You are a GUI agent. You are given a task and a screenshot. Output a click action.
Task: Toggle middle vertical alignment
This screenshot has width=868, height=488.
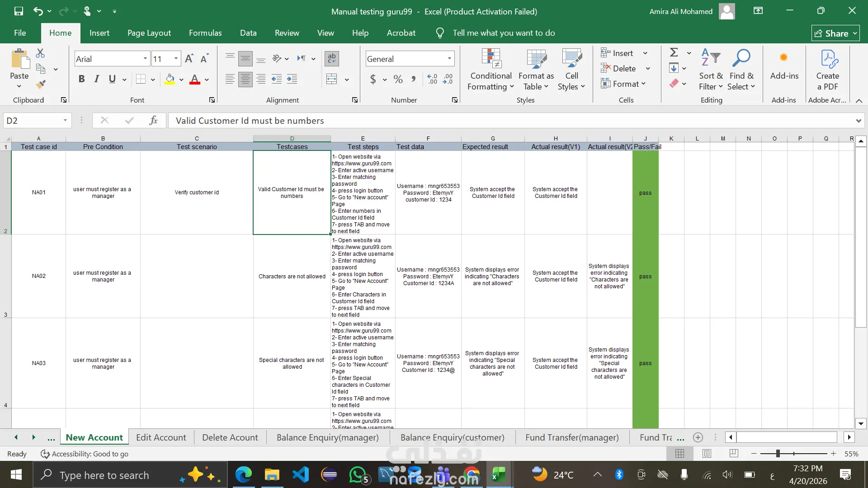(x=245, y=59)
